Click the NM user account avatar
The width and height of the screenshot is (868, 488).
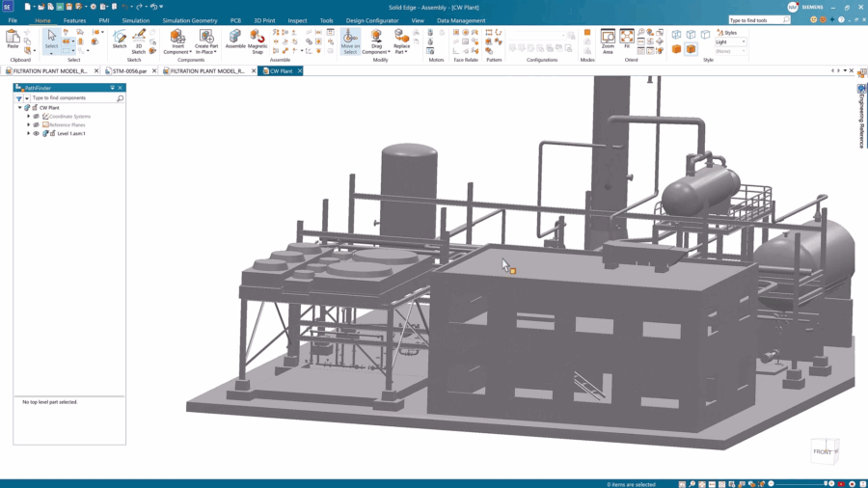(793, 7)
